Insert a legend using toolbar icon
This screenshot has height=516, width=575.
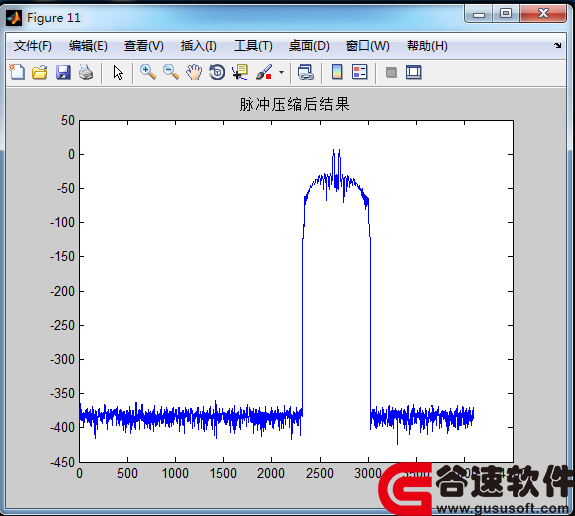pyautogui.click(x=360, y=72)
